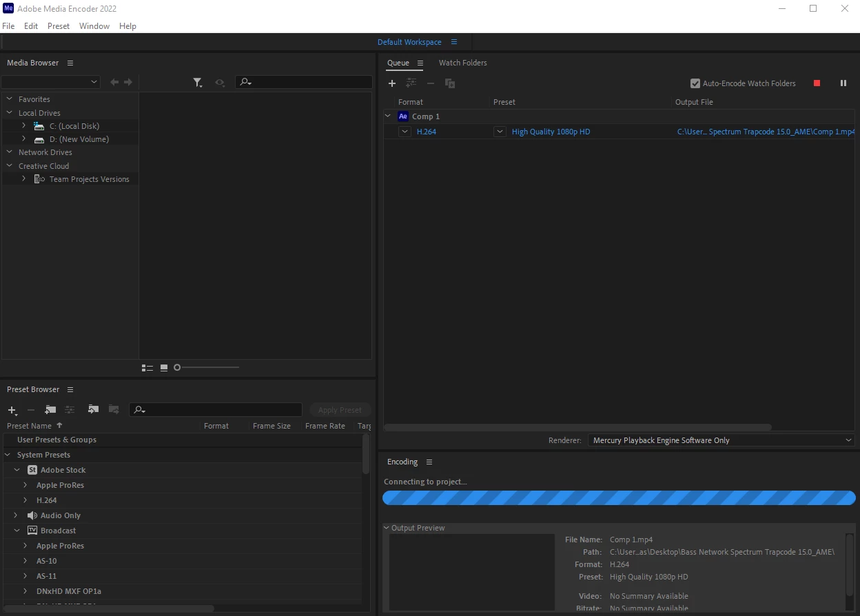This screenshot has height=616, width=860.
Task: Click the Default Workspace label
Action: (x=409, y=42)
